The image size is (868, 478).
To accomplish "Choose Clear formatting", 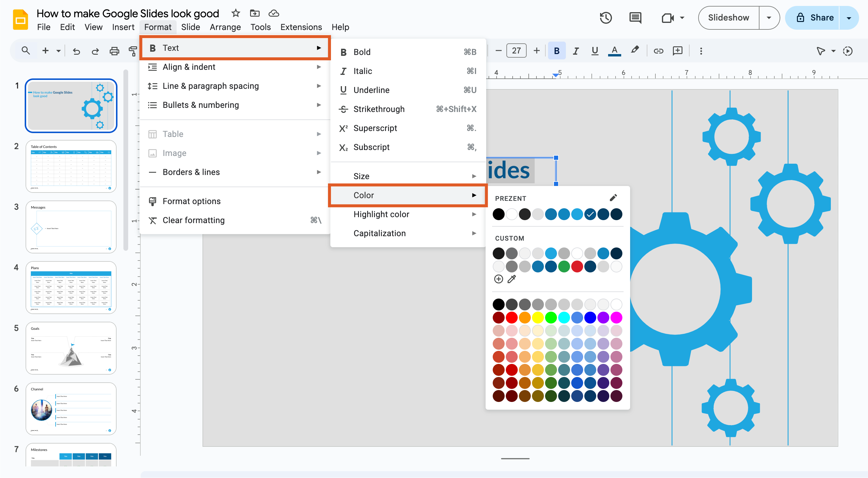I will [235, 220].
